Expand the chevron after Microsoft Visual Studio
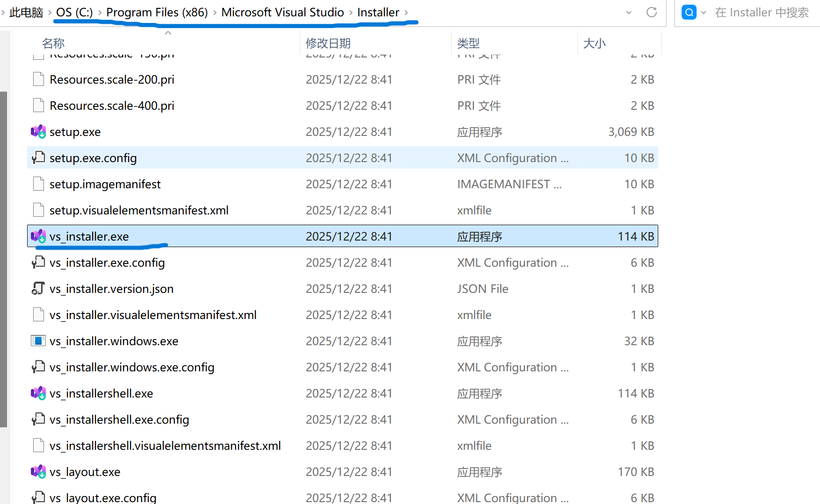The height and width of the screenshot is (504, 820). click(351, 13)
